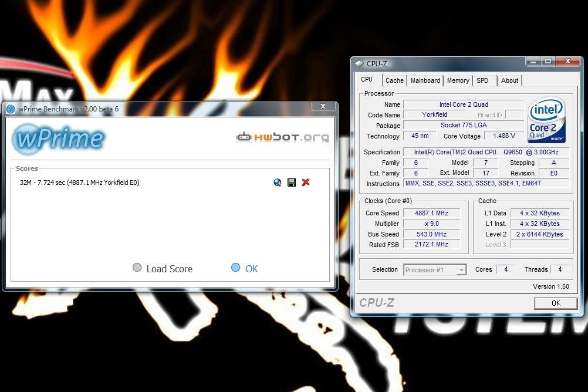
Task: Click the CPU-Z title bar app icon
Action: pos(359,64)
